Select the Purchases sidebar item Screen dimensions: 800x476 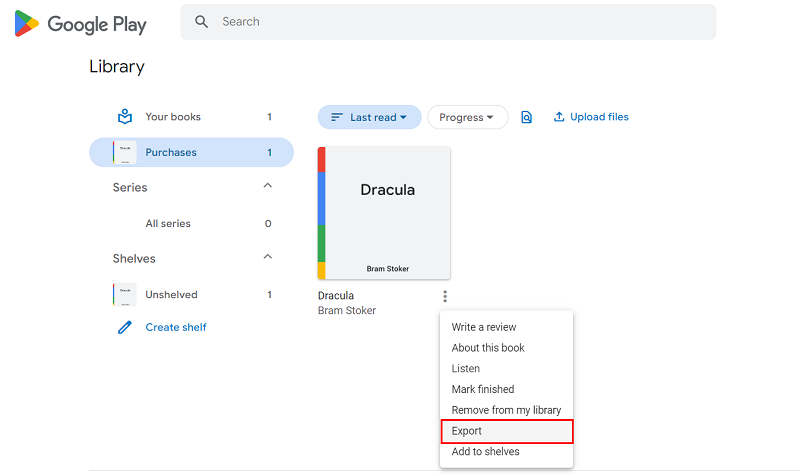[x=171, y=152]
